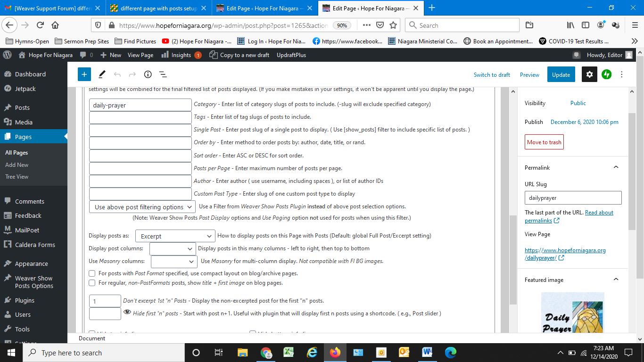Collapse the Permalink panel
644x362 pixels.
pos(616,167)
